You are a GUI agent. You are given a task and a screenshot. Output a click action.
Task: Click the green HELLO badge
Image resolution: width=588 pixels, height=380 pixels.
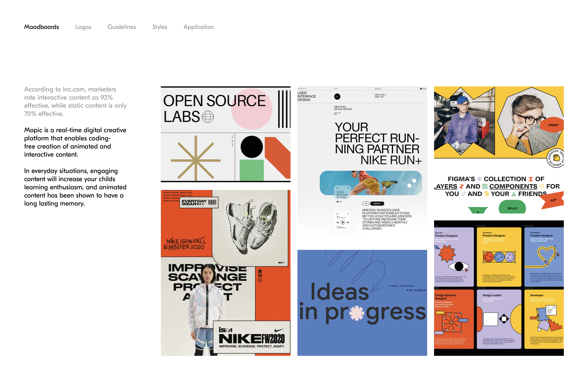click(x=512, y=207)
